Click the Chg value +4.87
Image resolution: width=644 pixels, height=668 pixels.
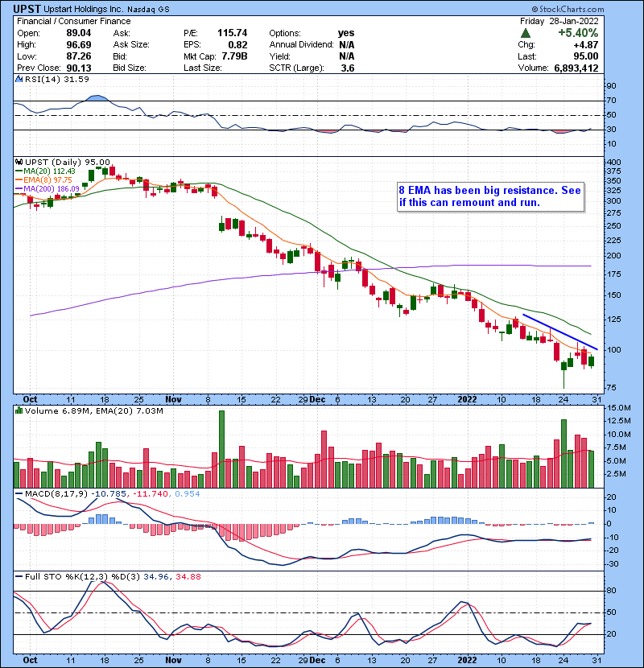tap(586, 45)
